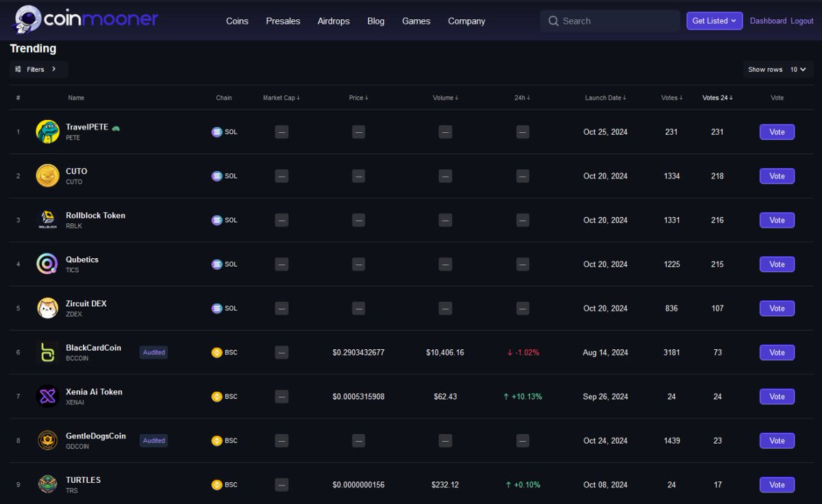Screen dimensions: 822x504
Task: Click the BSC chain icon in BlackCardCoin row
Action: (216, 353)
